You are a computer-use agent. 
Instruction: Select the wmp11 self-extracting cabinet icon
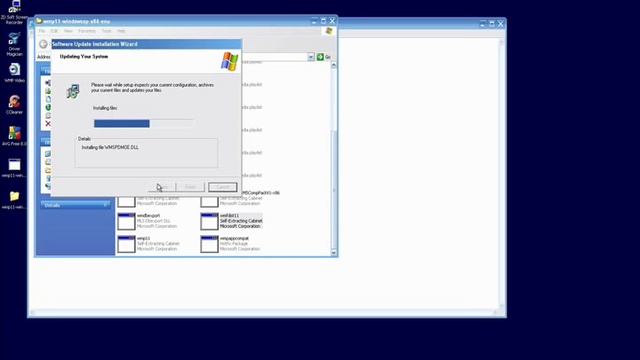tap(126, 244)
